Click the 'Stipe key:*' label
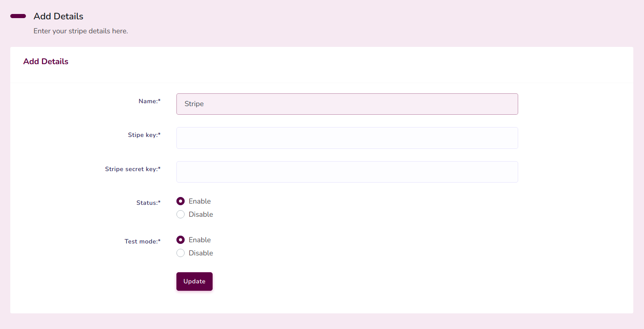644x329 pixels. point(144,135)
